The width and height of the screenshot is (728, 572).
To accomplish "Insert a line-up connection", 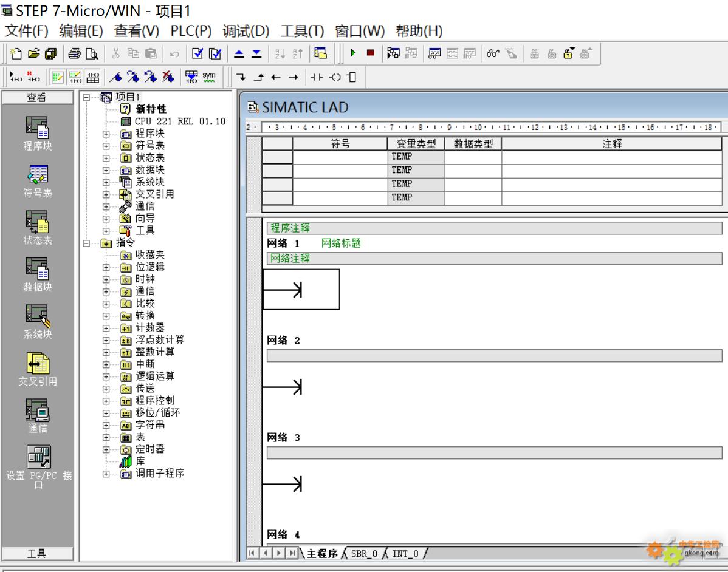I will (259, 77).
